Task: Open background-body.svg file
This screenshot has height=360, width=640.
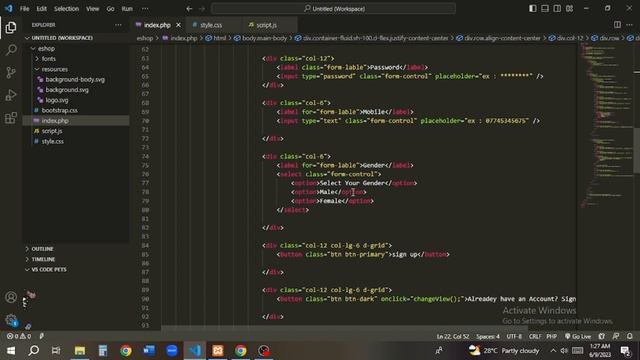Action: [76, 79]
